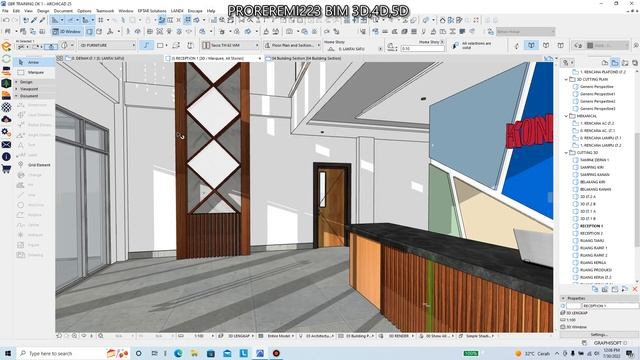
Task: Click the envelope mail icon in the left sidebar
Action: click(x=6, y=144)
